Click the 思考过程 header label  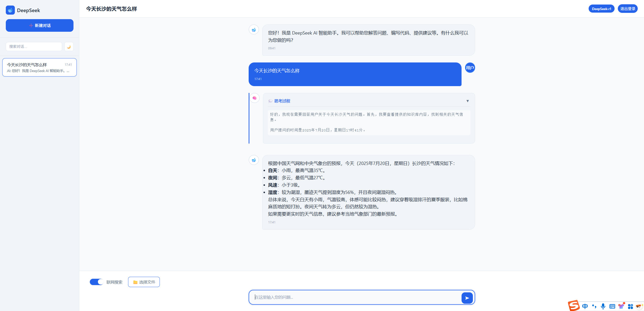(282, 101)
